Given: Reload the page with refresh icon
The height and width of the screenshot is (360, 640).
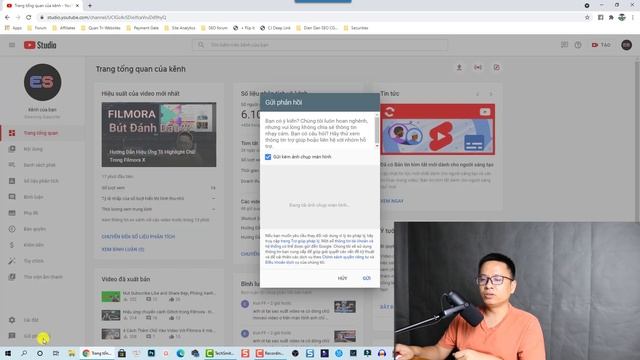Looking at the screenshot, I should coord(29,18).
